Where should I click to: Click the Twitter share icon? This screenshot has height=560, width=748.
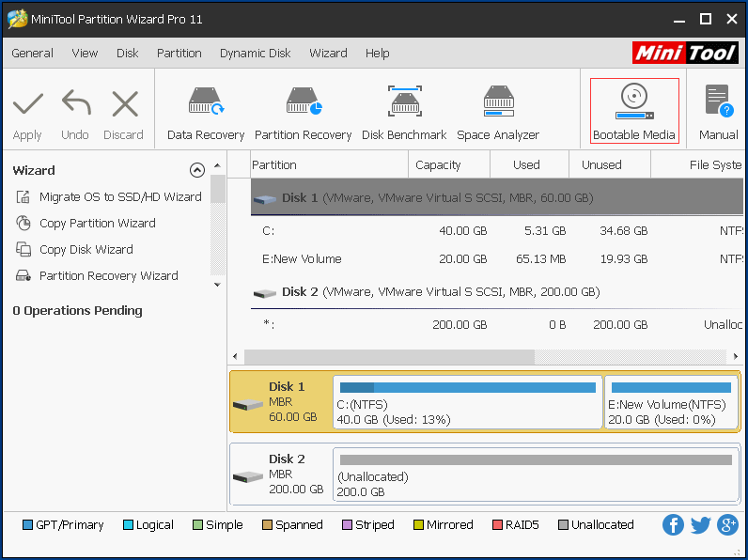(x=700, y=524)
